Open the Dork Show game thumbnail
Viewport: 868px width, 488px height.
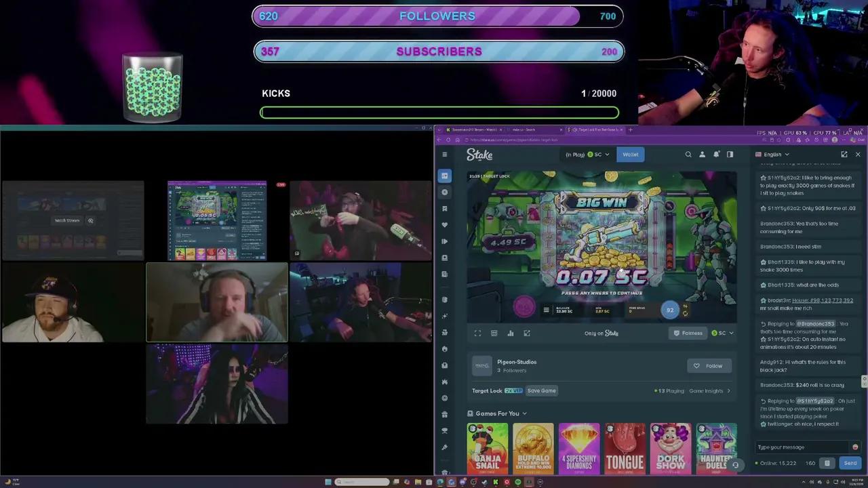coord(671,449)
